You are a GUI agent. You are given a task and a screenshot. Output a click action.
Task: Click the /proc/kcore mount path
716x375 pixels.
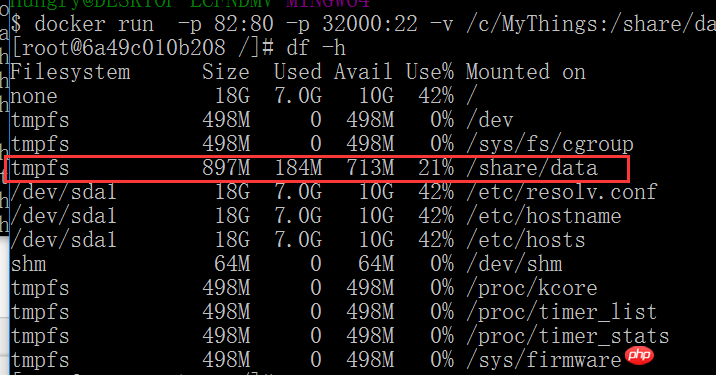pos(532,288)
